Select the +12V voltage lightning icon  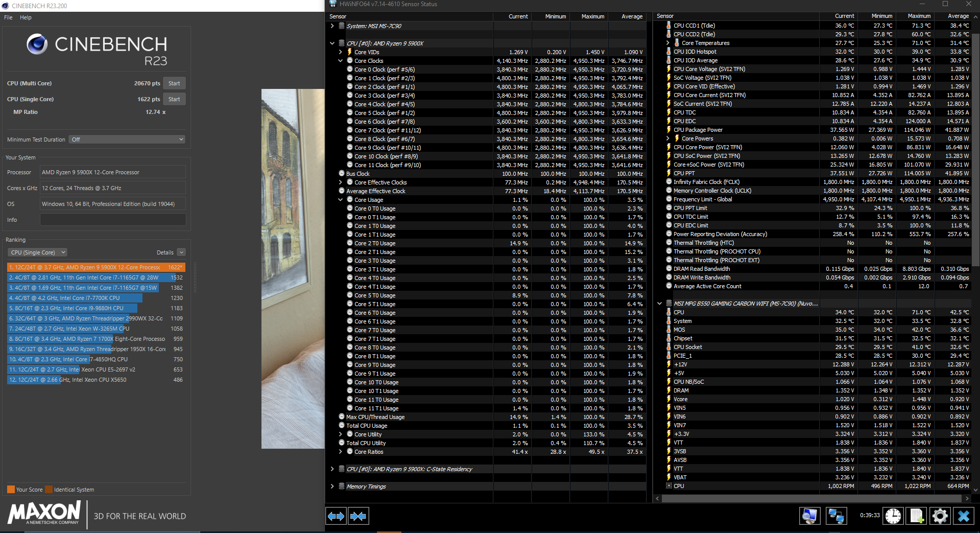[668, 364]
